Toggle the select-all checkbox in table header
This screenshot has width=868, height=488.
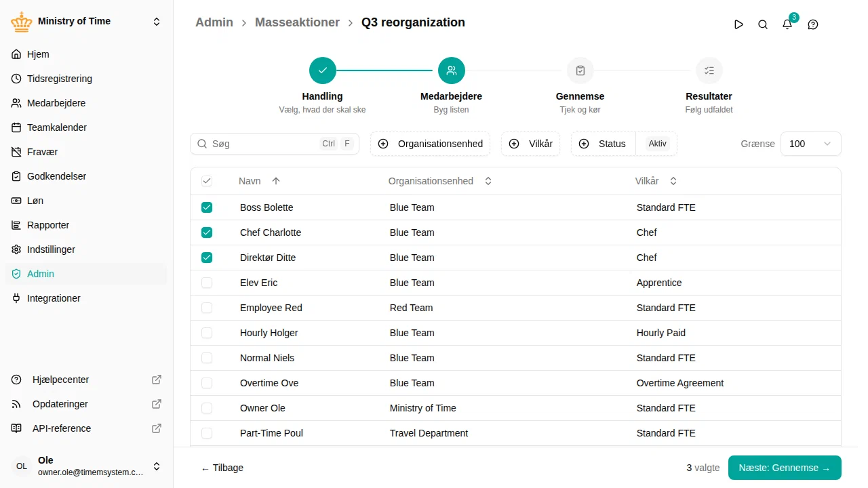coord(207,181)
